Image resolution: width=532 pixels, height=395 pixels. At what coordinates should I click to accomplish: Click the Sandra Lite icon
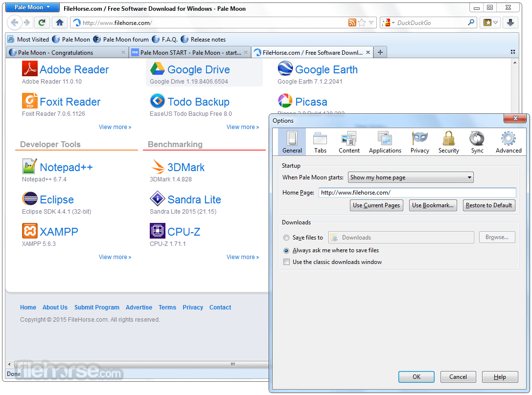tap(158, 198)
